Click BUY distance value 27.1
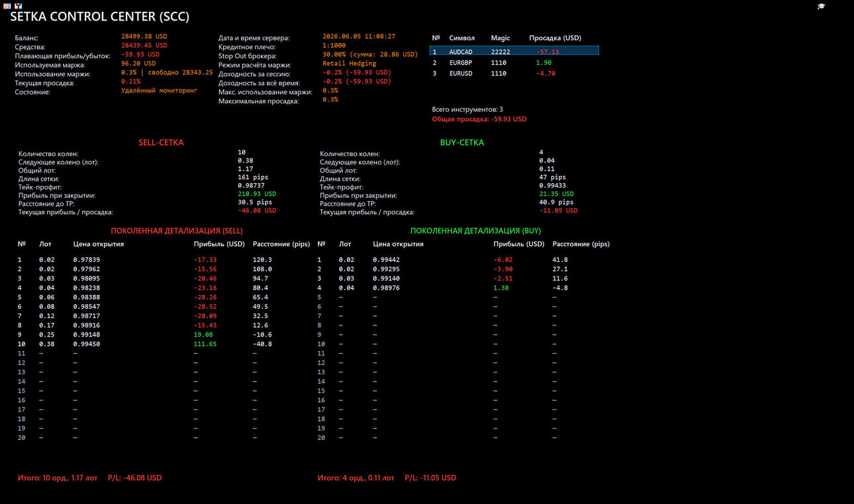This screenshot has height=504, width=854. click(x=560, y=269)
